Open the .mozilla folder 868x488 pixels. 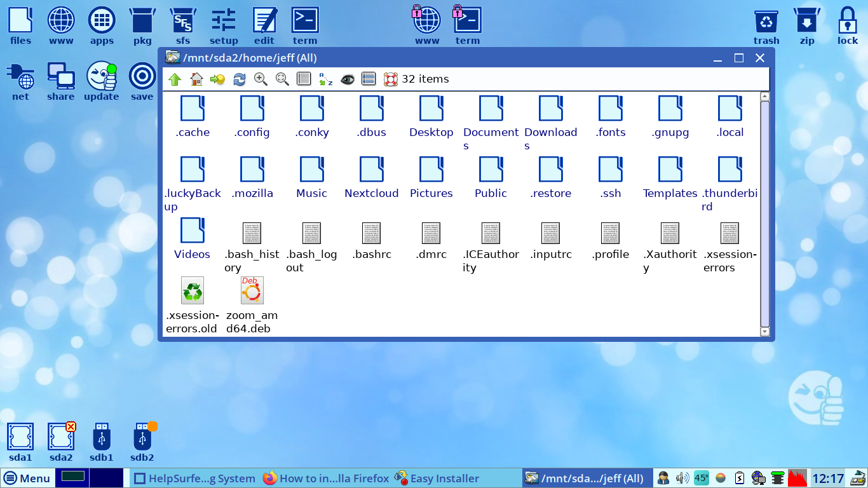[x=252, y=177]
